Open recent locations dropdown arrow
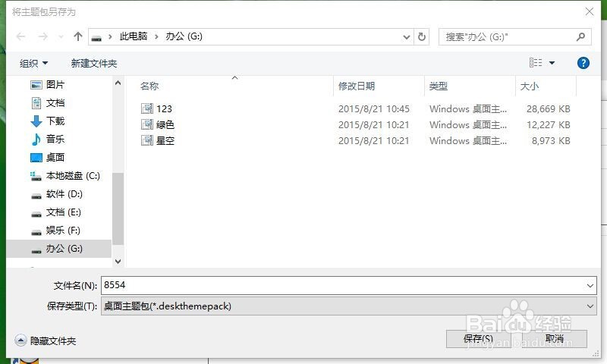Screen dimensions: 607x364 point(61,37)
